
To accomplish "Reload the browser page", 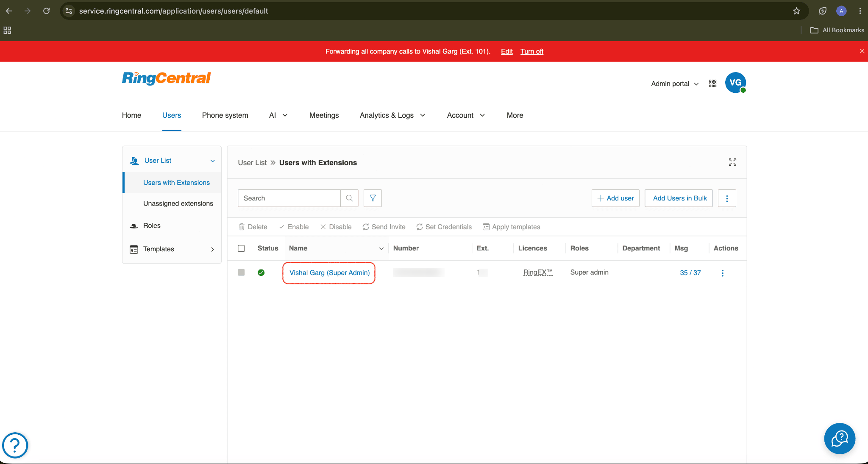I will 47,11.
